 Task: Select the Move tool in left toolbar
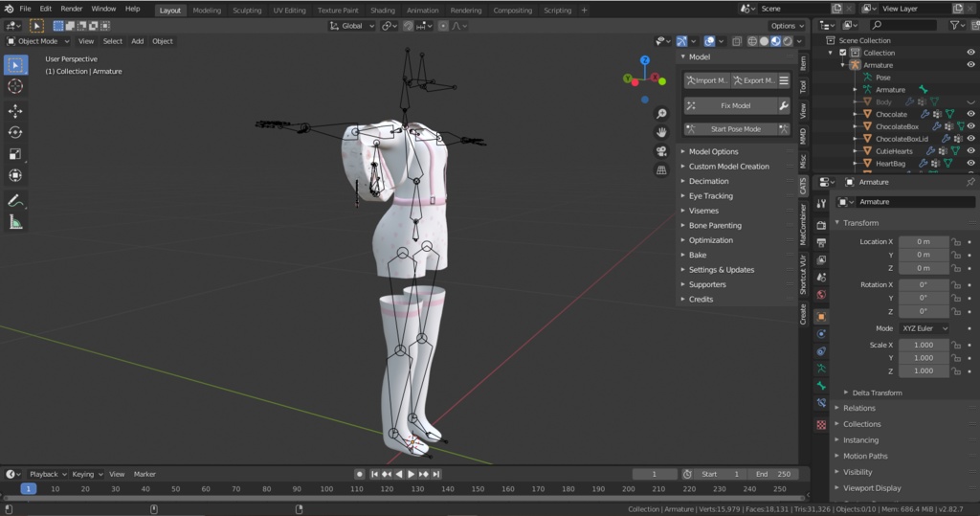click(15, 111)
